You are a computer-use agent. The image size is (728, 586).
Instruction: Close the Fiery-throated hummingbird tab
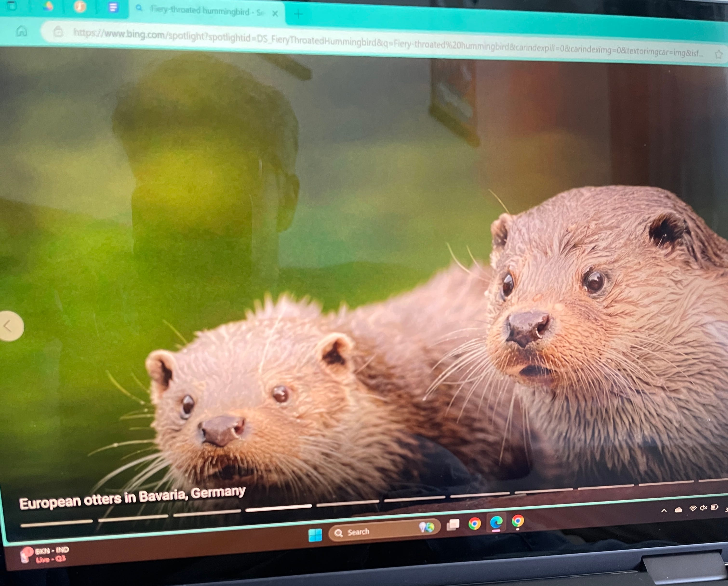click(275, 14)
